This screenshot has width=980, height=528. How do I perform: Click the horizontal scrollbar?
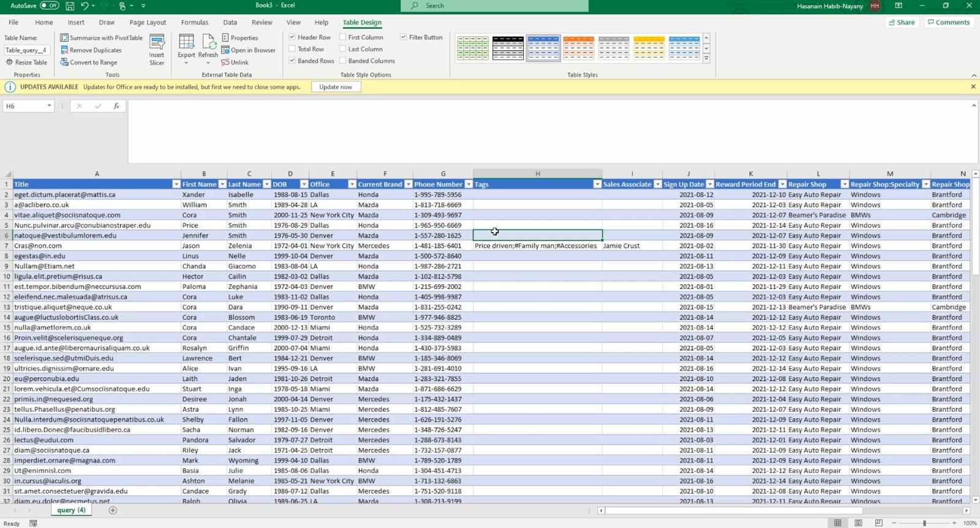tap(734, 510)
